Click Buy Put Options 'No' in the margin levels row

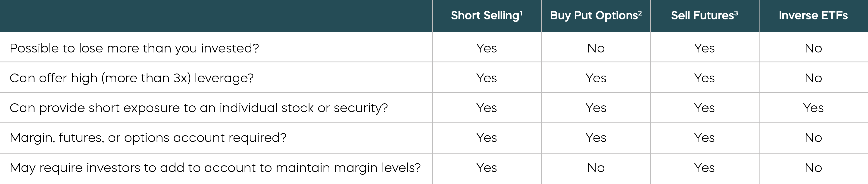pos(596,168)
